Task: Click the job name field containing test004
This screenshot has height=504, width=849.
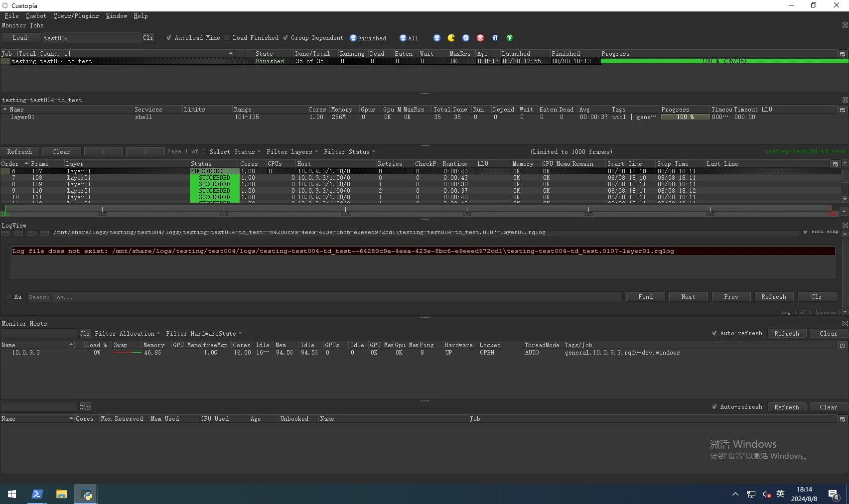Action: pyautogui.click(x=92, y=38)
